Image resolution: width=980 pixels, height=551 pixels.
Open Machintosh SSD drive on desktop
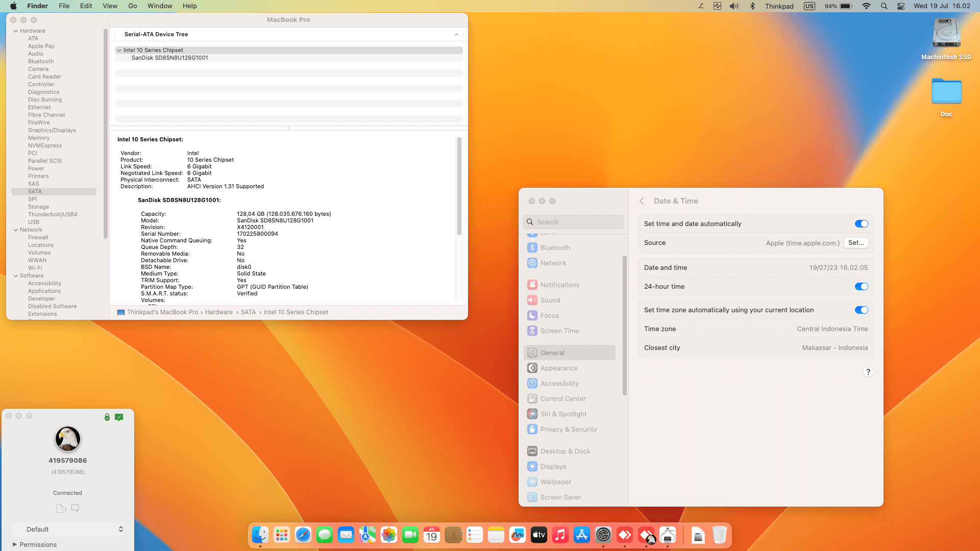pos(946,34)
